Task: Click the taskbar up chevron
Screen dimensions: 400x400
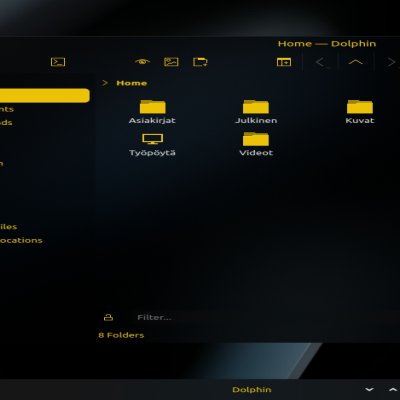Action: pos(394,389)
